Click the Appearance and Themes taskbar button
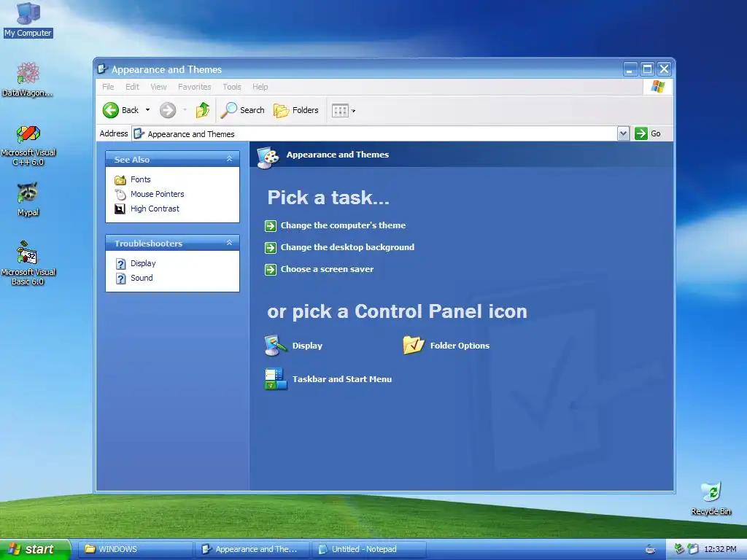Viewport: 747px width, 560px height. click(252, 549)
